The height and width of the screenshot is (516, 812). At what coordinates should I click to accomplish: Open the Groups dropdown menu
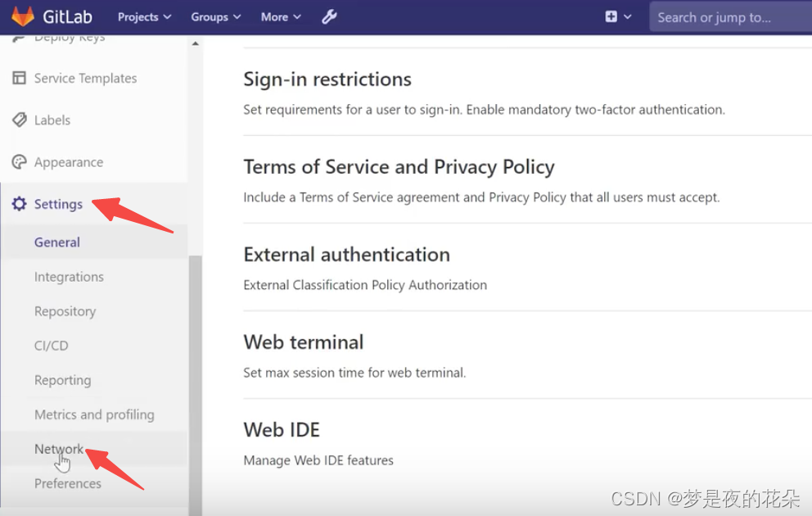tap(216, 17)
